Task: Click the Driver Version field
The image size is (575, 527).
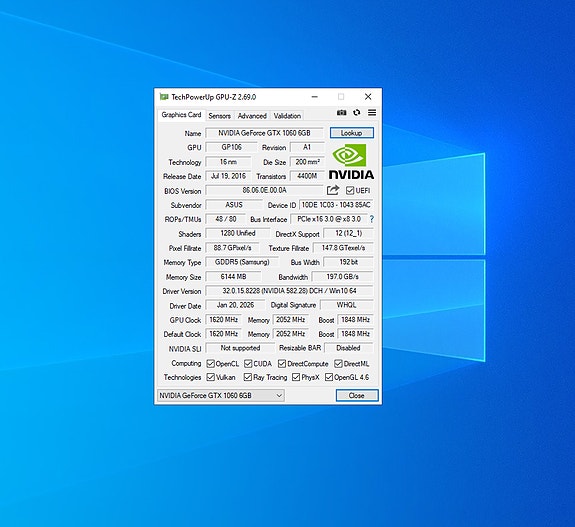Action: point(289,291)
